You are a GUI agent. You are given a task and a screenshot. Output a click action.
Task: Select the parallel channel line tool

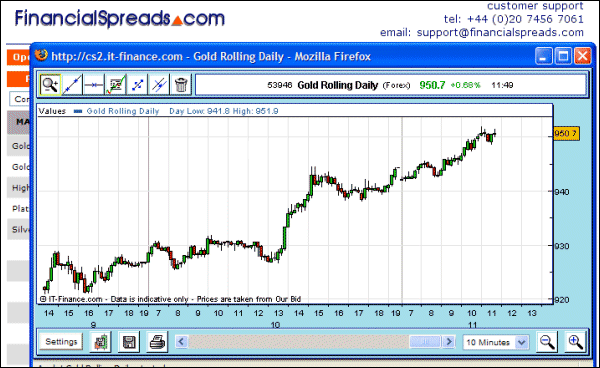click(159, 85)
